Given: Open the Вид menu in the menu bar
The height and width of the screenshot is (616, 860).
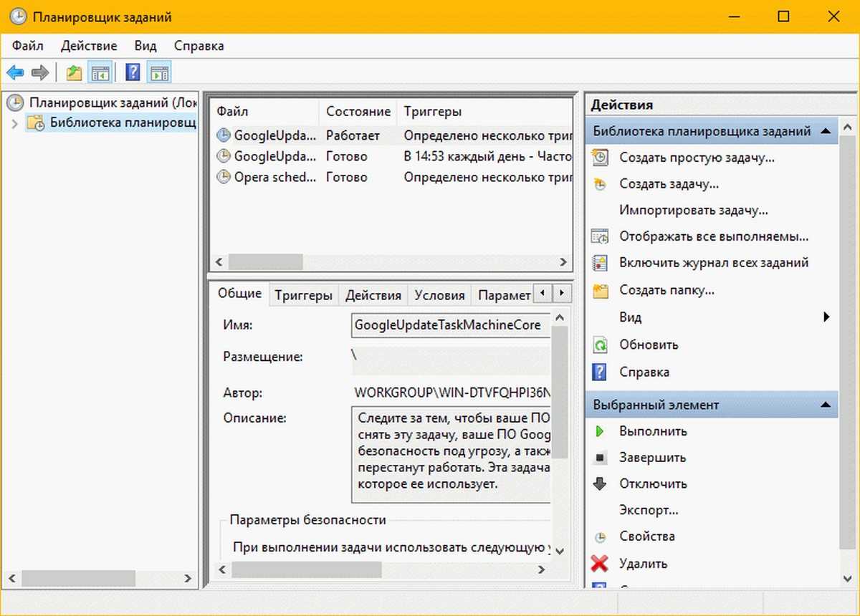Looking at the screenshot, I should coord(145,46).
